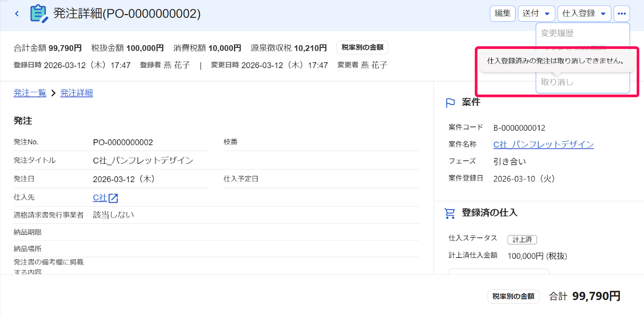
Task: Click 合計金額 99,790円 in the header
Action: [x=47, y=48]
